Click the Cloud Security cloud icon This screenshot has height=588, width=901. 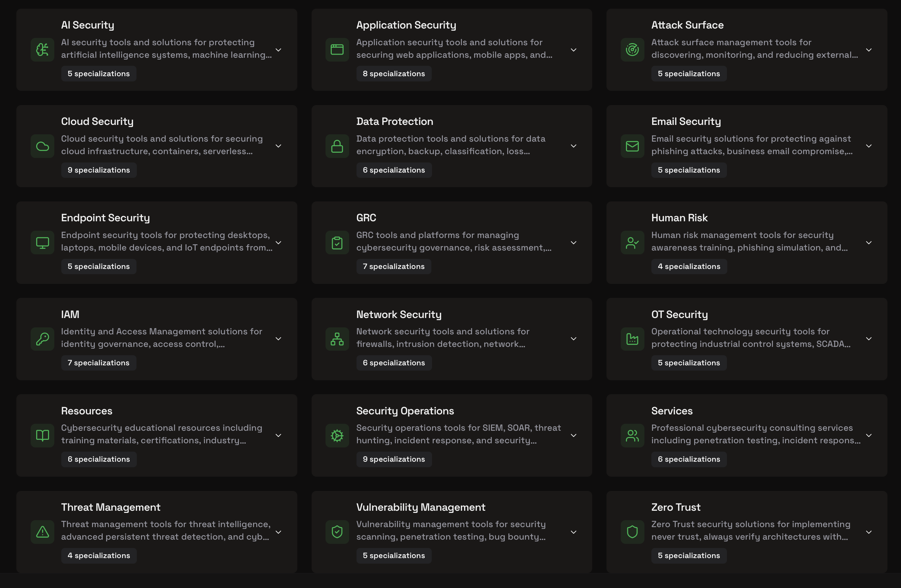click(x=42, y=146)
